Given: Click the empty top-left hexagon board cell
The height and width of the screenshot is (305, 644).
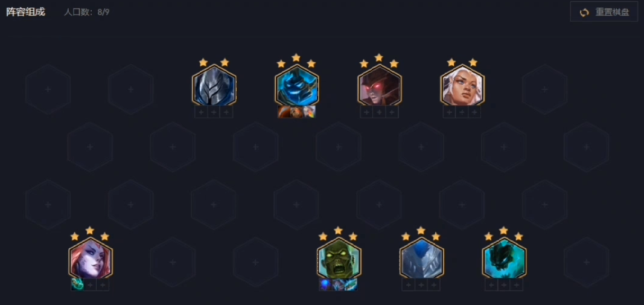Looking at the screenshot, I should point(48,89).
